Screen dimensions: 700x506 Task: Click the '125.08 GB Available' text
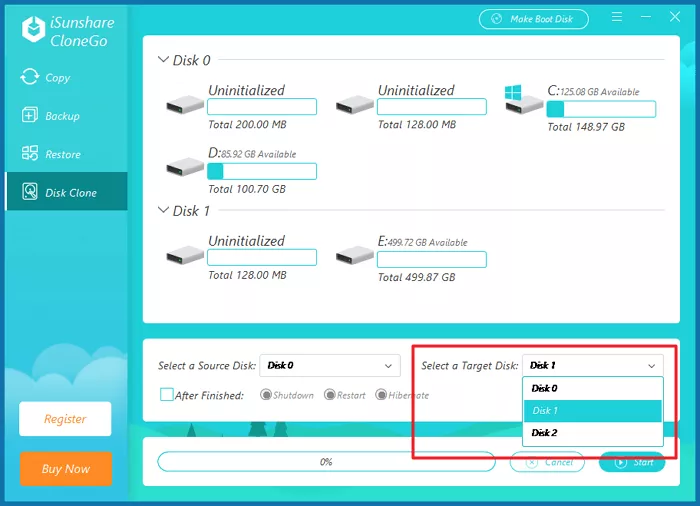(x=600, y=92)
